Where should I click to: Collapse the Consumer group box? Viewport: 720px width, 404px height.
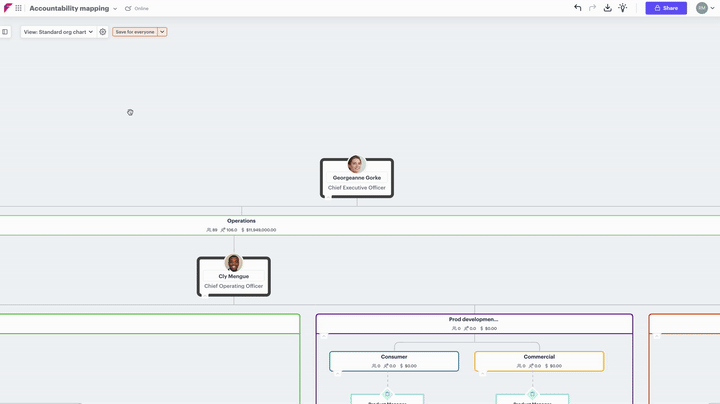337,372
